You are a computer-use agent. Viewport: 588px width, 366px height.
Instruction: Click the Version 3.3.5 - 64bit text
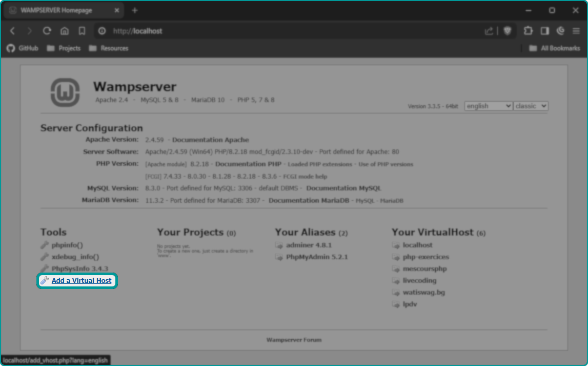pyautogui.click(x=433, y=106)
